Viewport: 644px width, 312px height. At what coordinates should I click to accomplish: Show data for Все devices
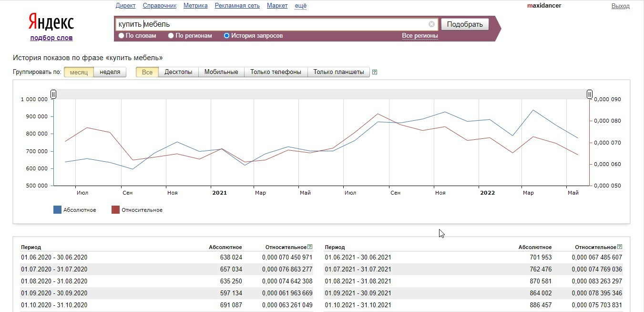pyautogui.click(x=147, y=72)
